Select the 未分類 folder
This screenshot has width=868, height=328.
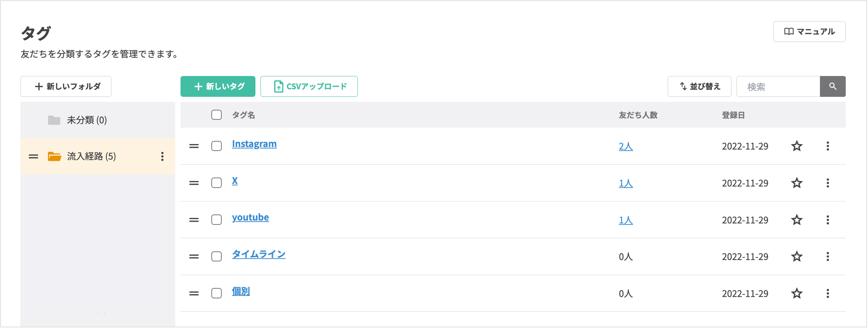[x=86, y=120]
